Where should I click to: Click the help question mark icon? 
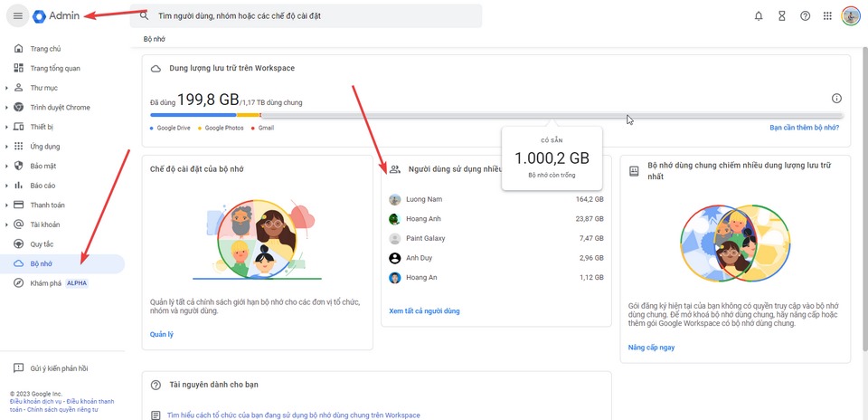click(x=805, y=16)
